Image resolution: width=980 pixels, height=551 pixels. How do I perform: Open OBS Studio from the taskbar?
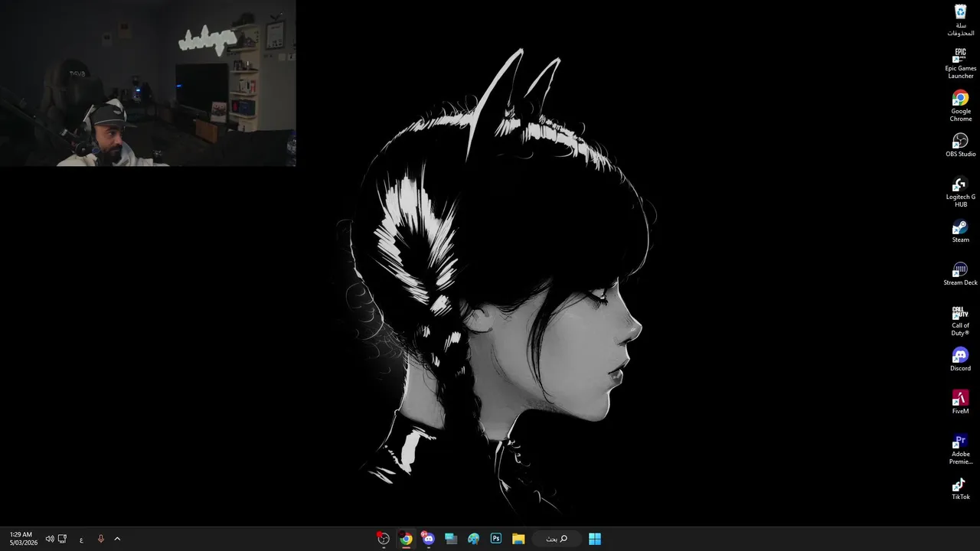click(x=384, y=539)
